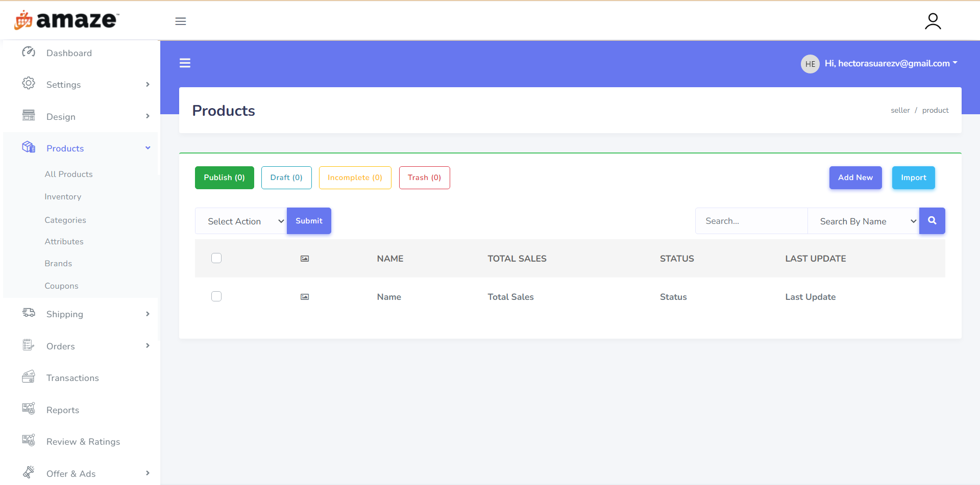Go to Dashboard label
Screen dimensions: 980x485
tap(69, 53)
